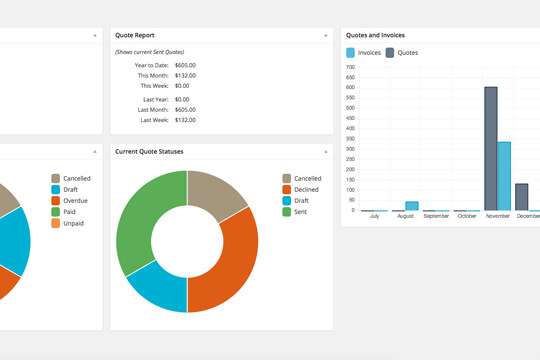Collapse the Current Quote Statuses panel
This screenshot has width=540, height=360.
(x=325, y=152)
